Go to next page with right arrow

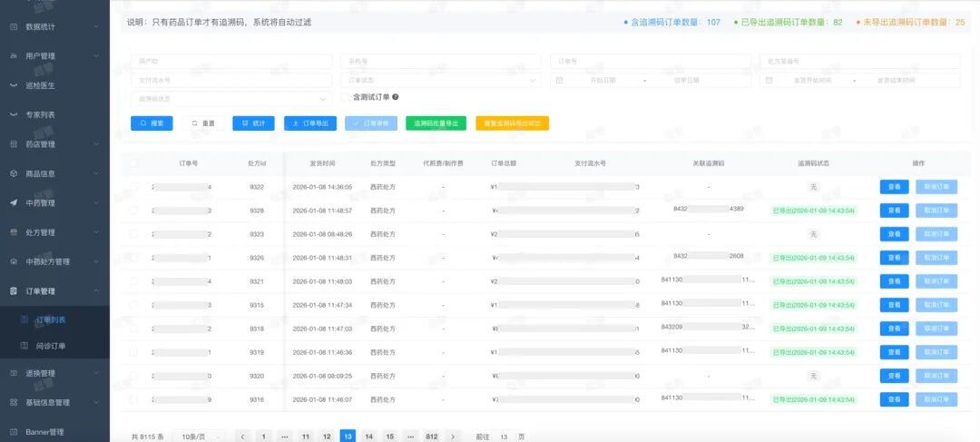coord(453,437)
